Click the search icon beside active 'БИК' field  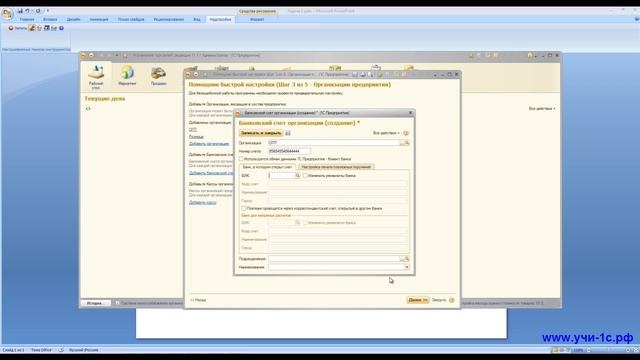(x=298, y=176)
